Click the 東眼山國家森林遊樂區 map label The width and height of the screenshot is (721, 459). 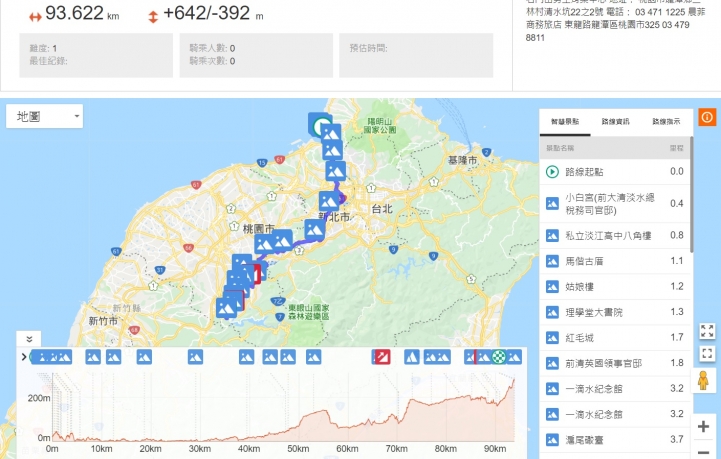point(309,312)
